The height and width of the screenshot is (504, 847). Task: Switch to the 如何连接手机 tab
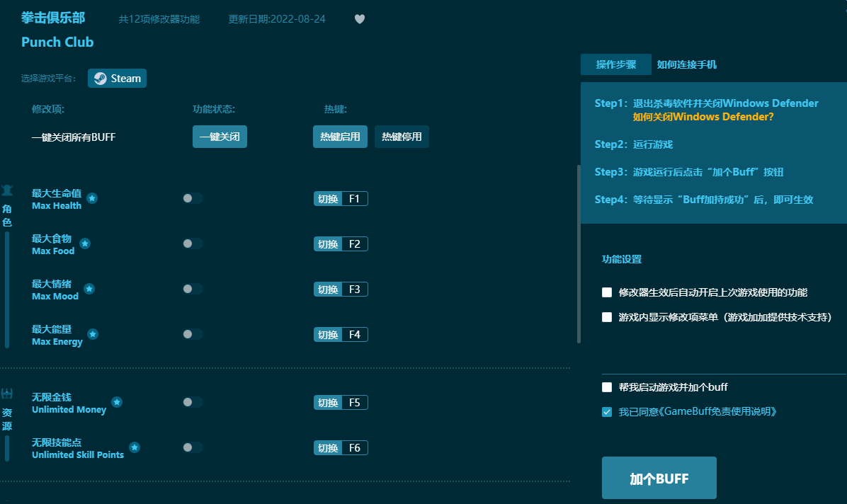coord(686,65)
